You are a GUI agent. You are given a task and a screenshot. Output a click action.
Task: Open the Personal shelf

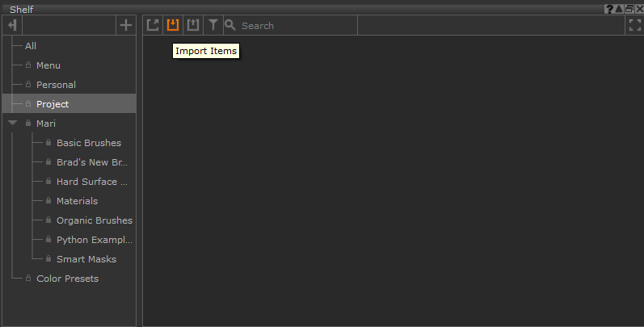(x=56, y=85)
